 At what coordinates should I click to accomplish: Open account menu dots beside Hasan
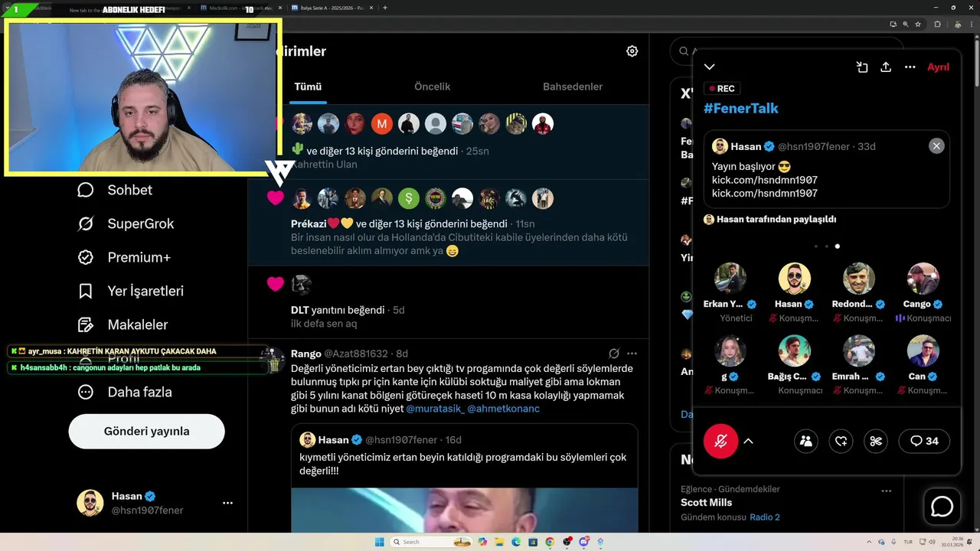[x=227, y=503]
